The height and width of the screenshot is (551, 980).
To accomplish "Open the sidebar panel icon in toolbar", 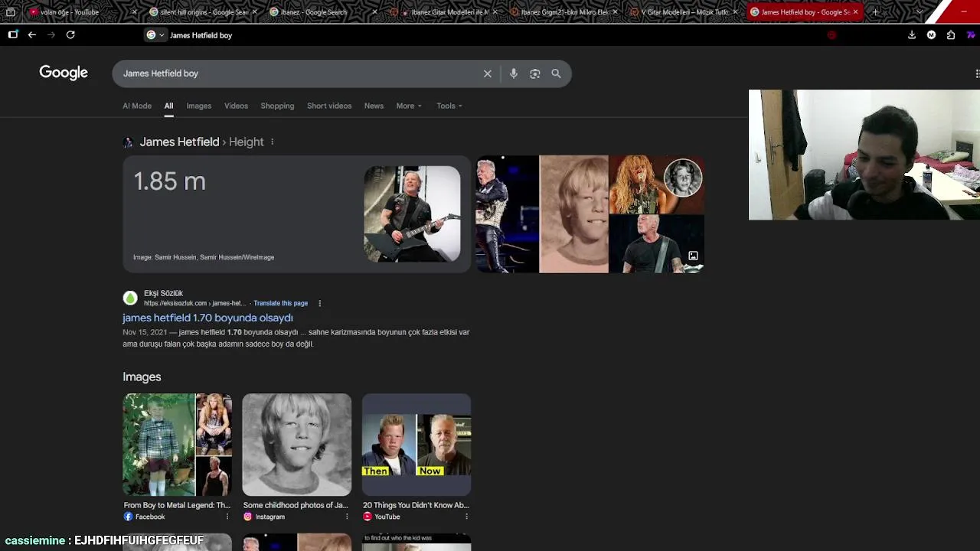I will (13, 34).
